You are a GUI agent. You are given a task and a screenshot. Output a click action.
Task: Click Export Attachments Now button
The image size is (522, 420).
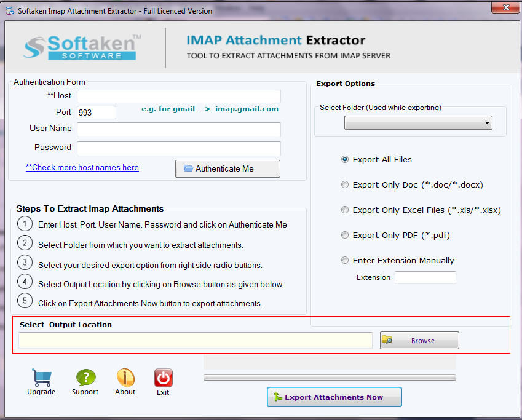point(334,397)
